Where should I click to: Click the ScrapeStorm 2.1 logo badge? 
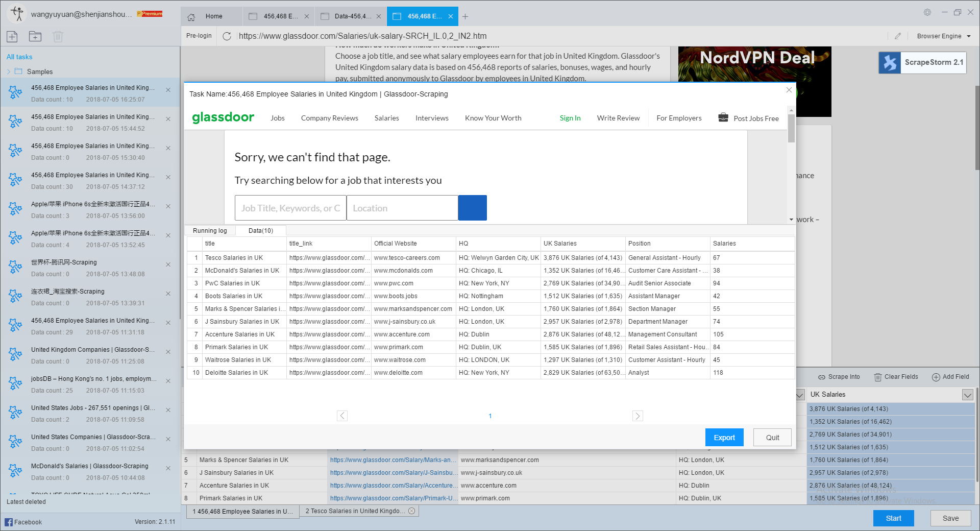coord(922,62)
